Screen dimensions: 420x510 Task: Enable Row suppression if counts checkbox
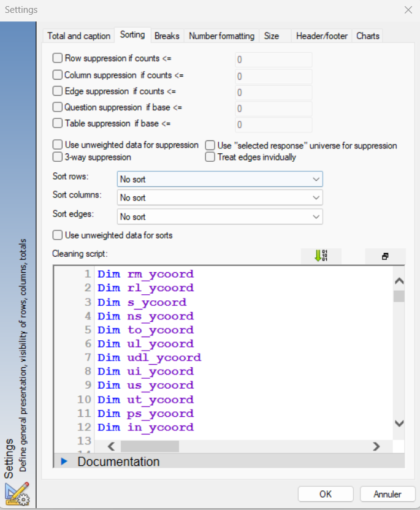click(x=58, y=58)
